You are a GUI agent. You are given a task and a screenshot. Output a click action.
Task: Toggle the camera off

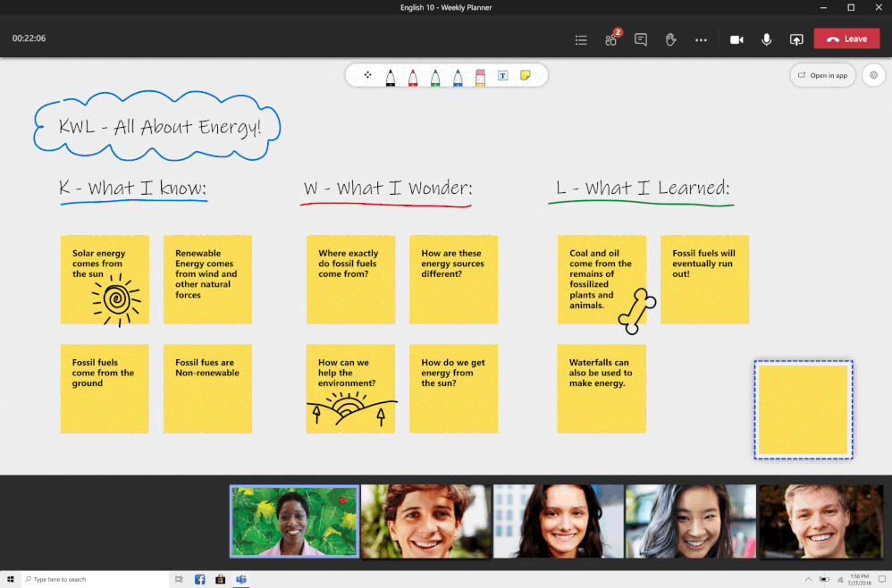click(x=736, y=38)
